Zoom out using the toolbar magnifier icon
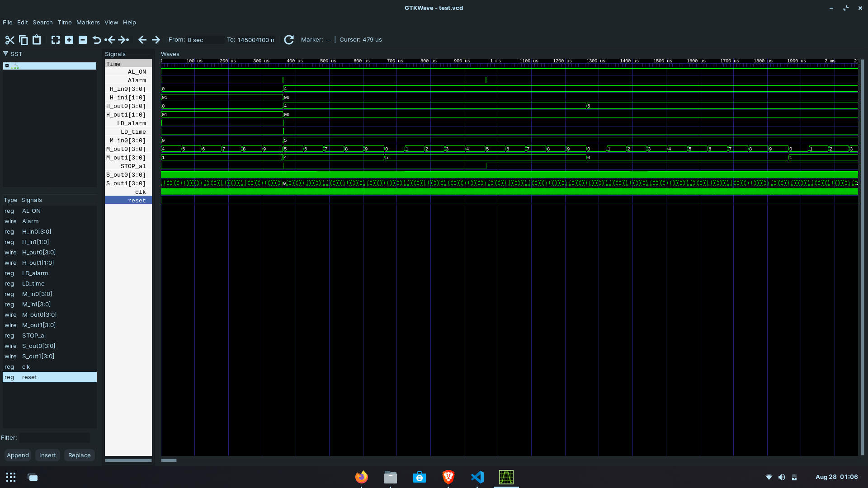 coord(83,40)
